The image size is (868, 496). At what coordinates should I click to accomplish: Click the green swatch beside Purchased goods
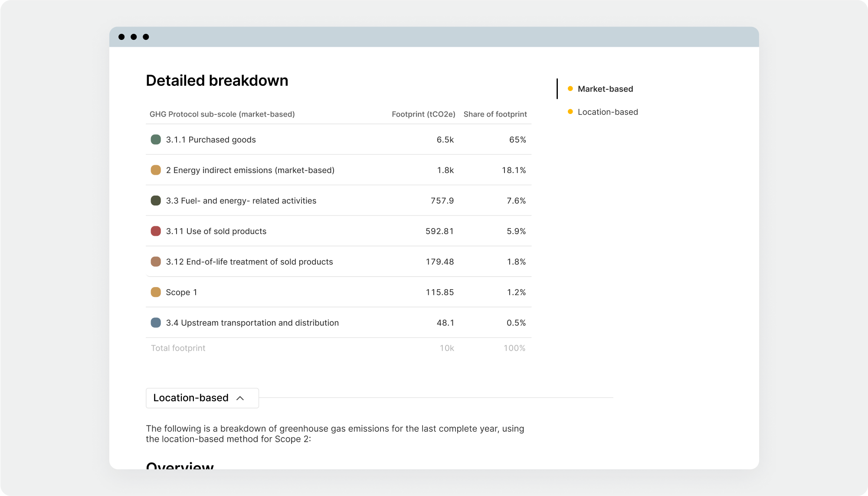pos(156,140)
